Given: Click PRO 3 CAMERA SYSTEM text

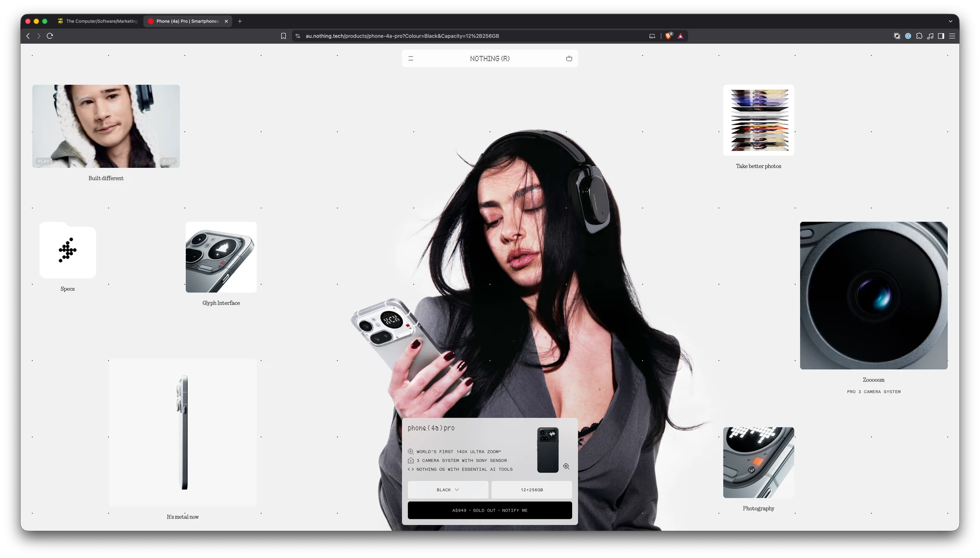Looking at the screenshot, I should click(874, 392).
